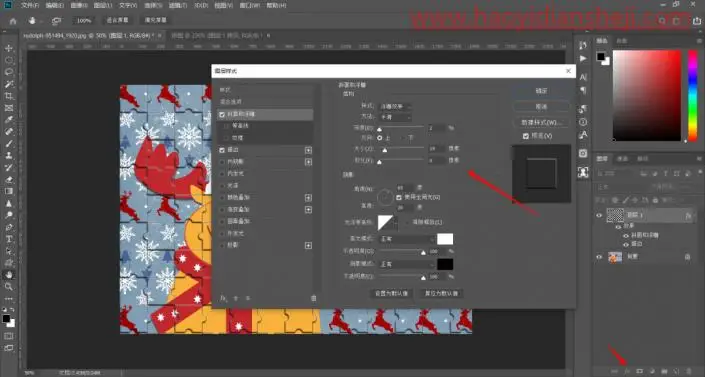Open the Shadow Mode dropdown
The width and height of the screenshot is (705, 377).
tap(407, 264)
